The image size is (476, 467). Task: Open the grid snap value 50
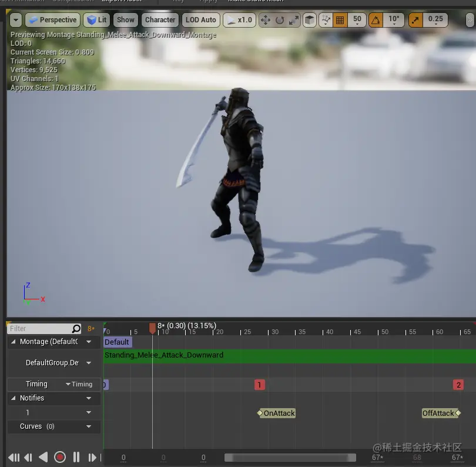[x=357, y=20]
